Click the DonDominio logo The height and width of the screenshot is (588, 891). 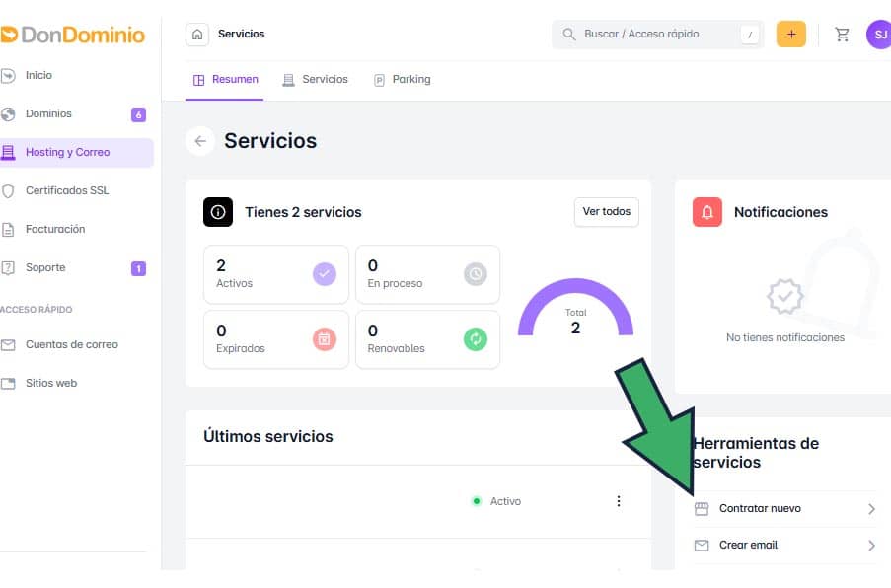point(73,35)
